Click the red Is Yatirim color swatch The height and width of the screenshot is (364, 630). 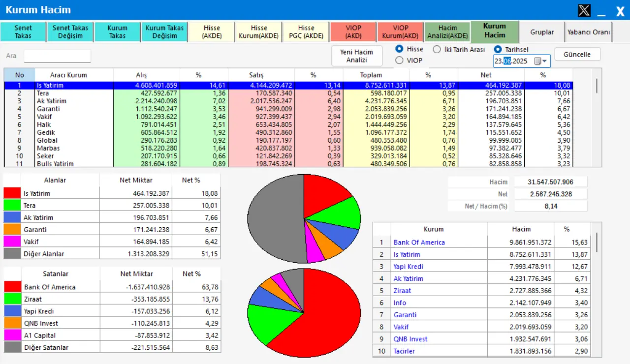pos(12,193)
